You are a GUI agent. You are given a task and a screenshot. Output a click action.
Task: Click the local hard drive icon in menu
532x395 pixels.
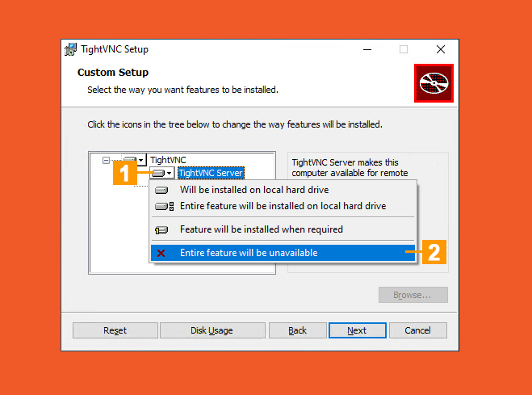[161, 191]
